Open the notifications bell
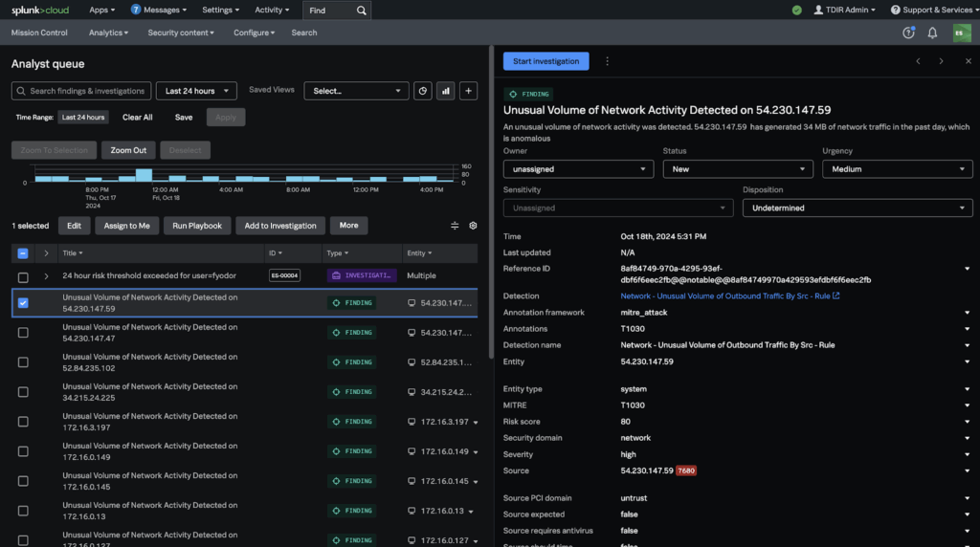Image resolution: width=980 pixels, height=547 pixels. point(932,33)
